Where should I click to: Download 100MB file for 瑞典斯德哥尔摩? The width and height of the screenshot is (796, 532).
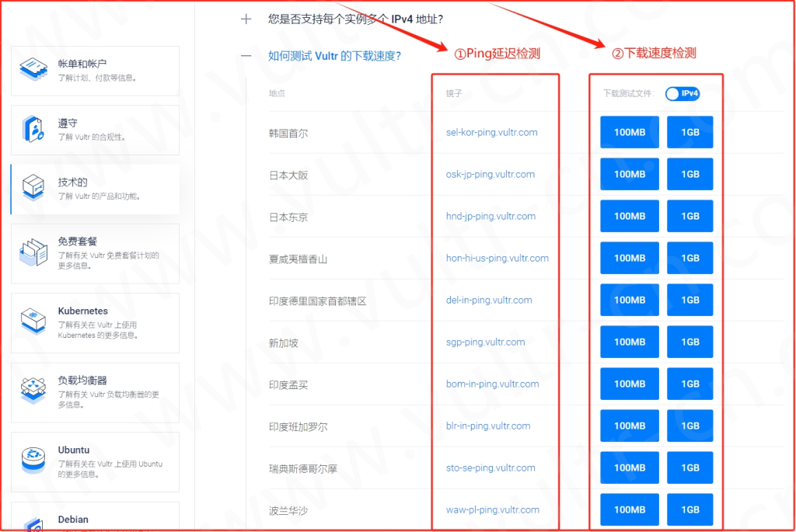tap(630, 468)
